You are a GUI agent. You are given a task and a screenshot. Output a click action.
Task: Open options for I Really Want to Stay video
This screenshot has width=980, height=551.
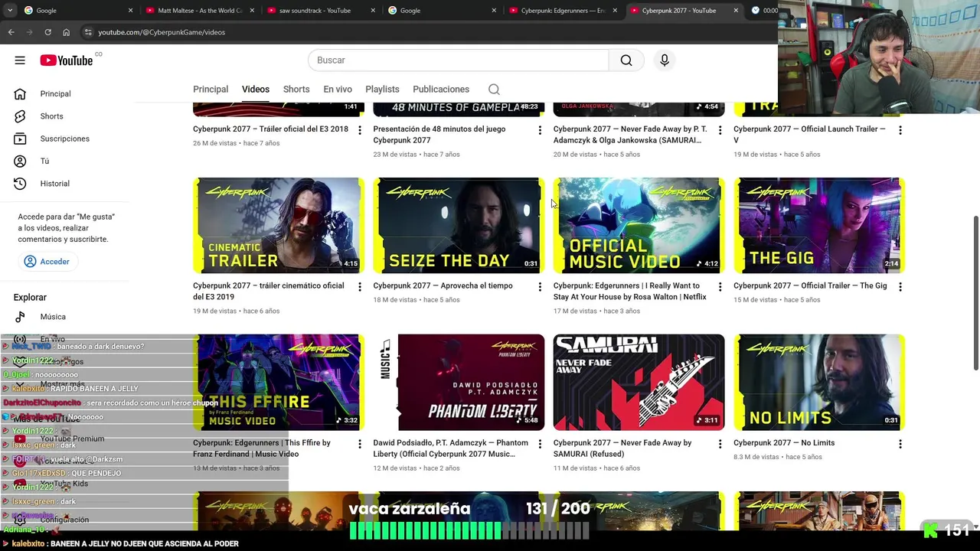720,287
